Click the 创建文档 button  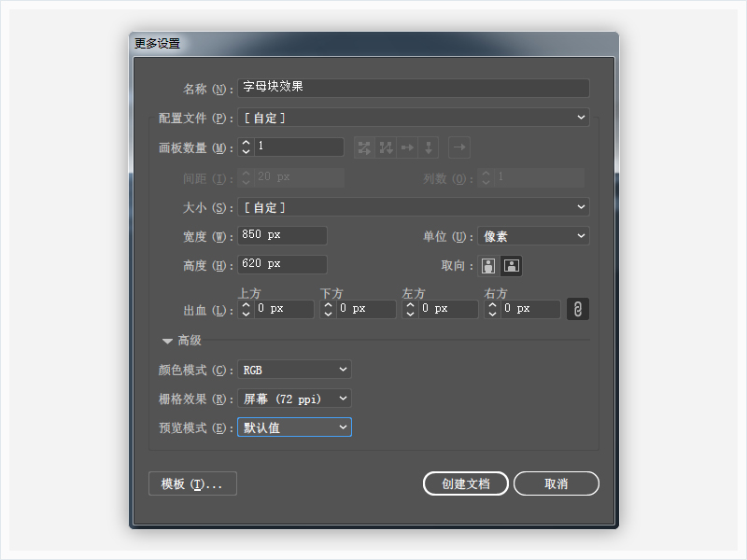click(465, 484)
